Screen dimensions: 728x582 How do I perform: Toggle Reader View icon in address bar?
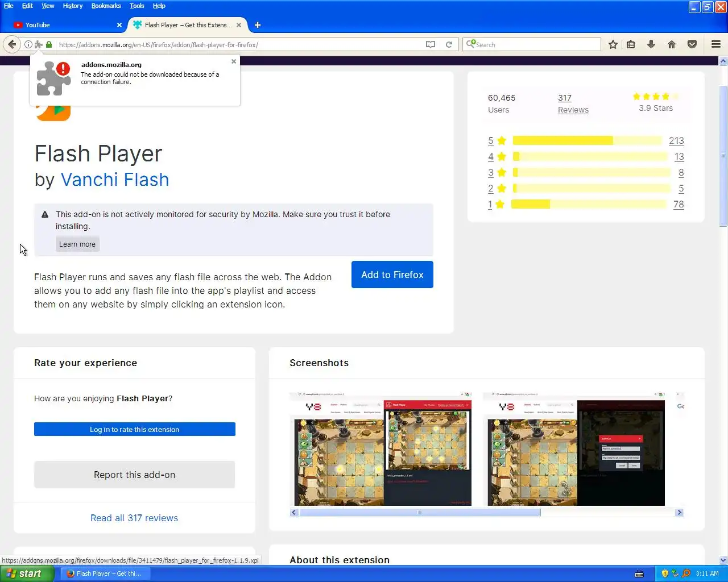[x=431, y=44]
